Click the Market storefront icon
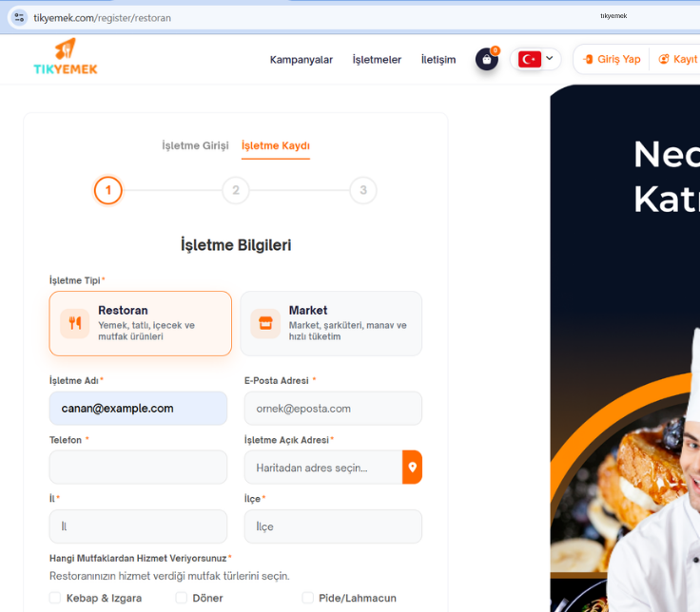The image size is (700, 612). pos(265,323)
